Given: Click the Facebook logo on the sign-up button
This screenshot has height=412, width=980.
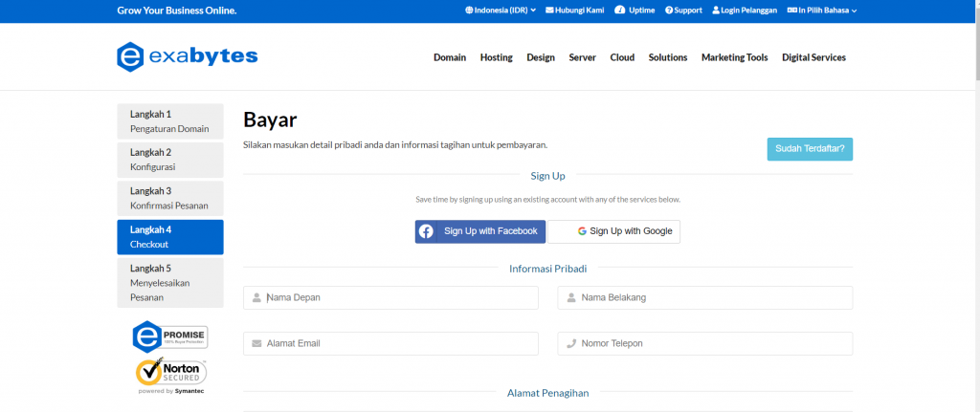Looking at the screenshot, I should [426, 231].
